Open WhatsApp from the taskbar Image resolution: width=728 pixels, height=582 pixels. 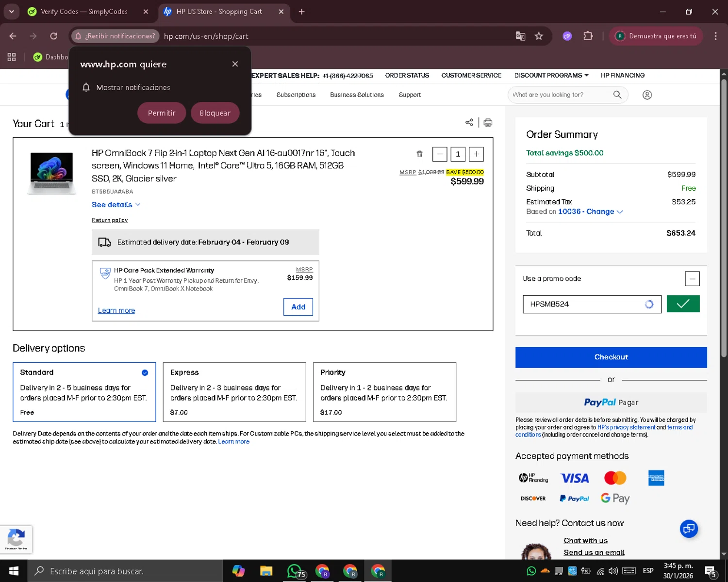(295, 571)
